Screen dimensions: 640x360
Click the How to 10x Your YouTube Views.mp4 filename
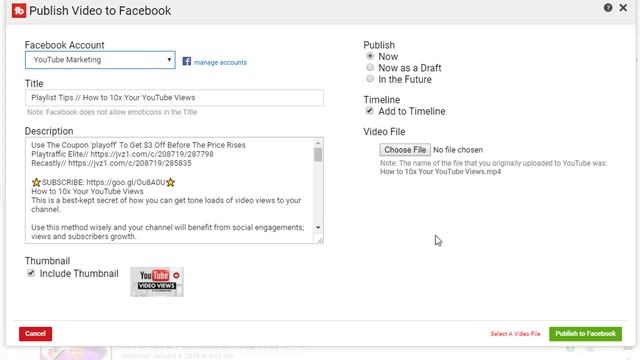440,172
